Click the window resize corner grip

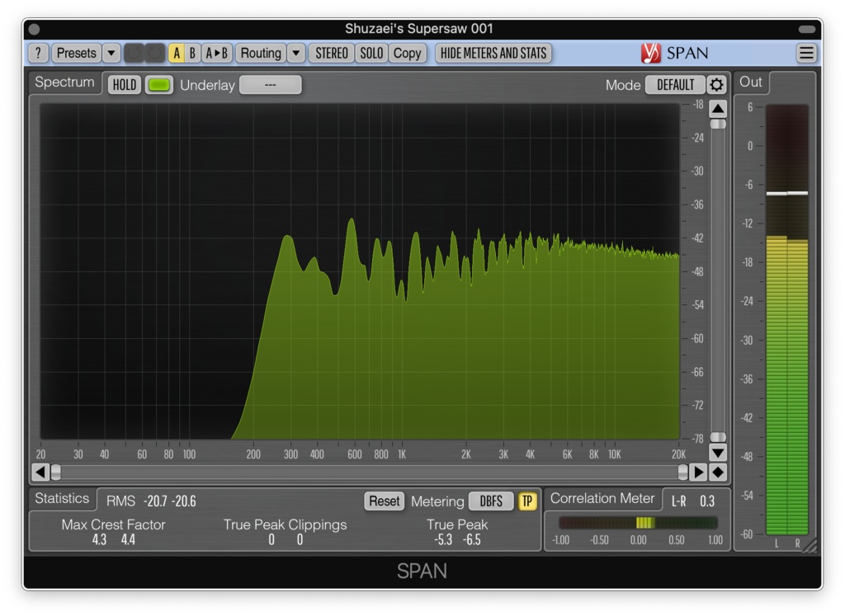[x=810, y=546]
